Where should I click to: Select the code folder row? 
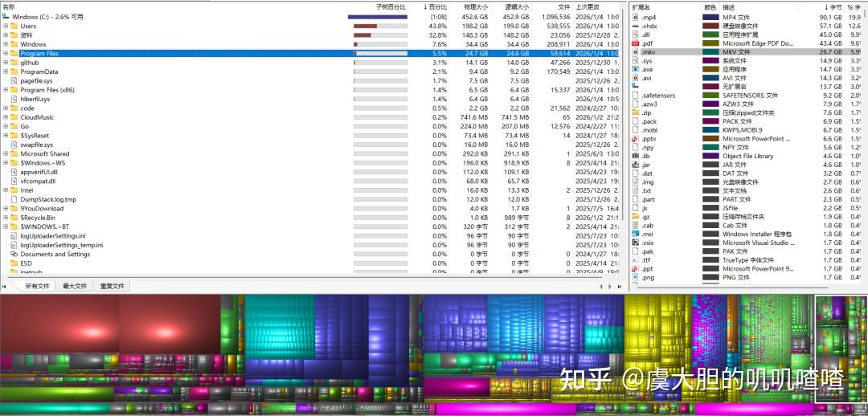(310, 108)
